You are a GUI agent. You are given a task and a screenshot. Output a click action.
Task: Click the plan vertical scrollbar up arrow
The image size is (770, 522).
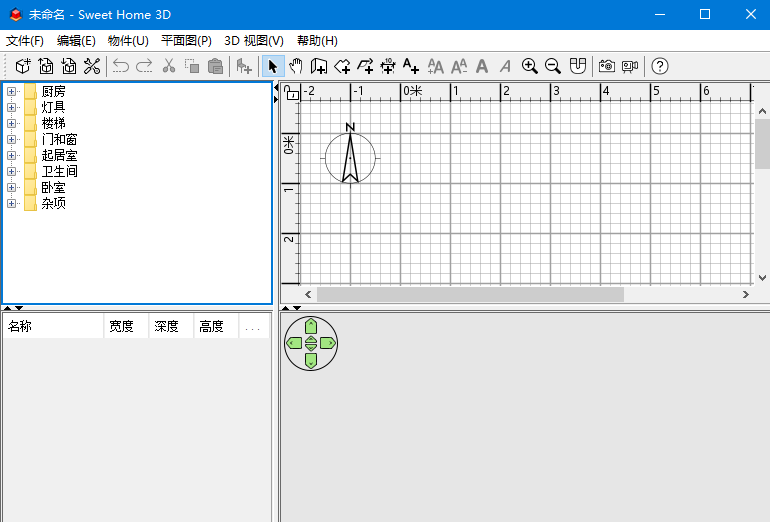pos(762,111)
